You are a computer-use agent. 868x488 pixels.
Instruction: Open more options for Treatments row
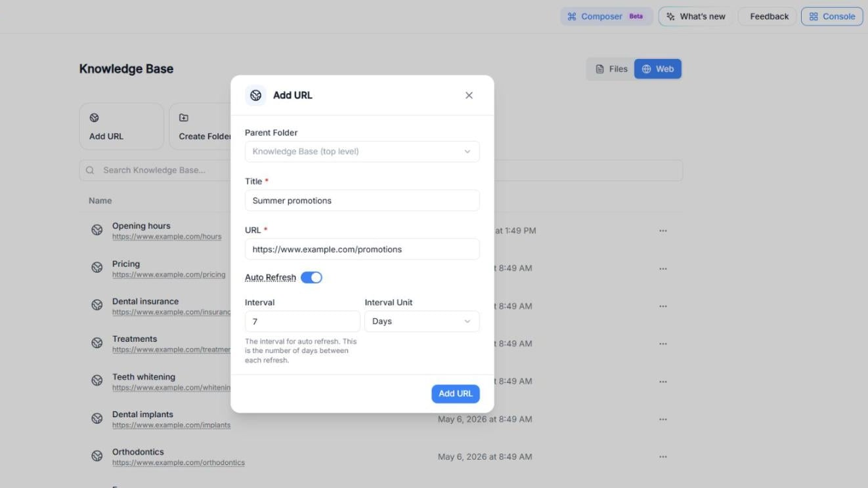(x=663, y=344)
